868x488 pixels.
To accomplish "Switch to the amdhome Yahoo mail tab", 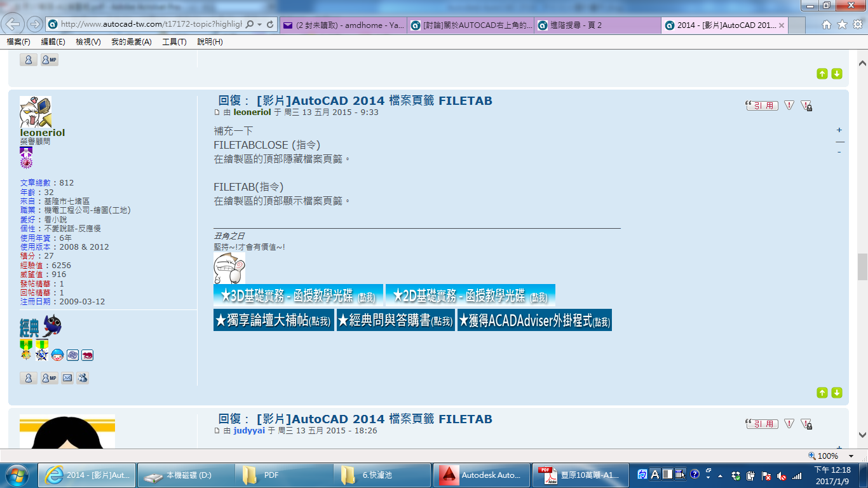I will (x=342, y=25).
